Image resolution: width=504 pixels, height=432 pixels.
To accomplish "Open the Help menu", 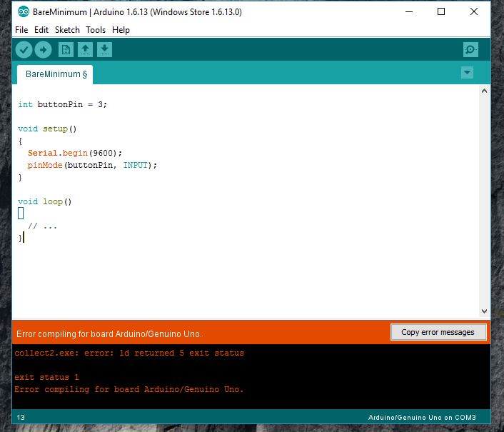I will [x=121, y=30].
